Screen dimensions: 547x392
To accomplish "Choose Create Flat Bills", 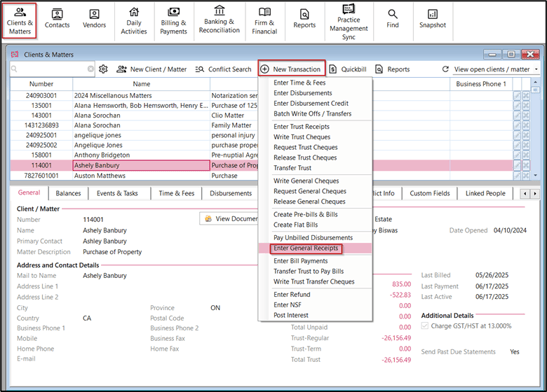I will point(295,225).
